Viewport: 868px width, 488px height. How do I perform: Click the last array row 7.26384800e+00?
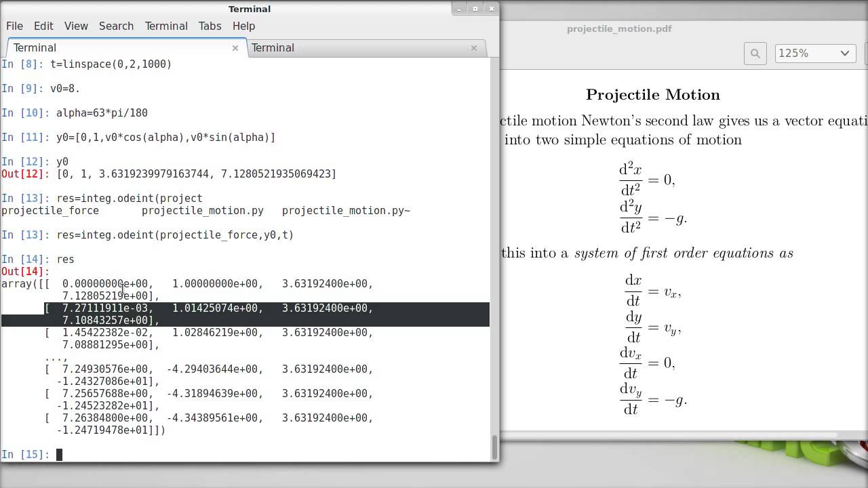[209, 424]
